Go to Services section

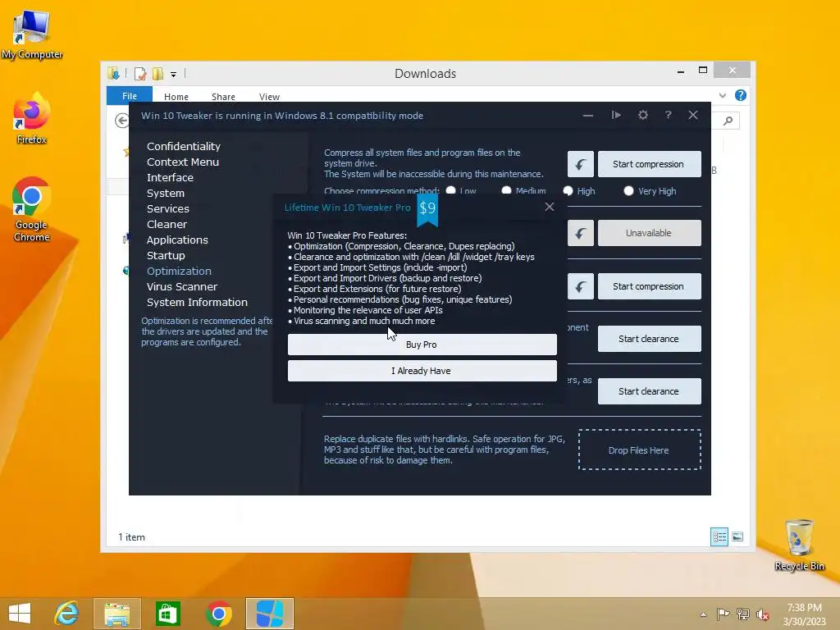pos(167,208)
